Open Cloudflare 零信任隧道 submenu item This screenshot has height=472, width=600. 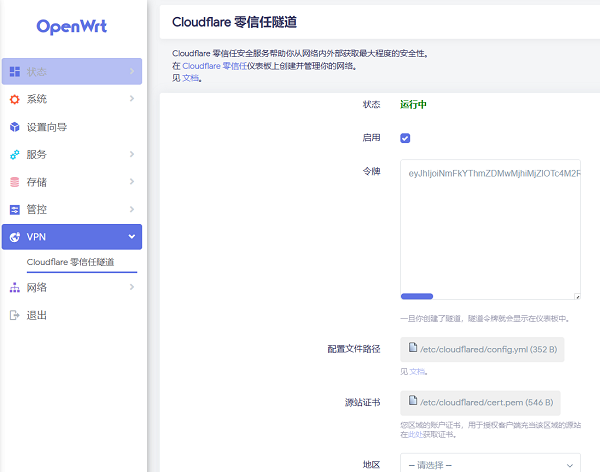click(x=70, y=262)
